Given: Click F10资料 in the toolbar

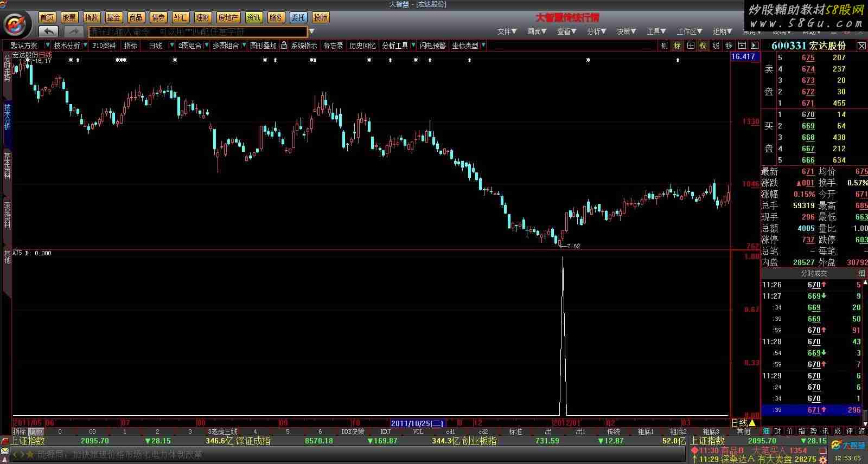Looking at the screenshot, I should coord(104,46).
